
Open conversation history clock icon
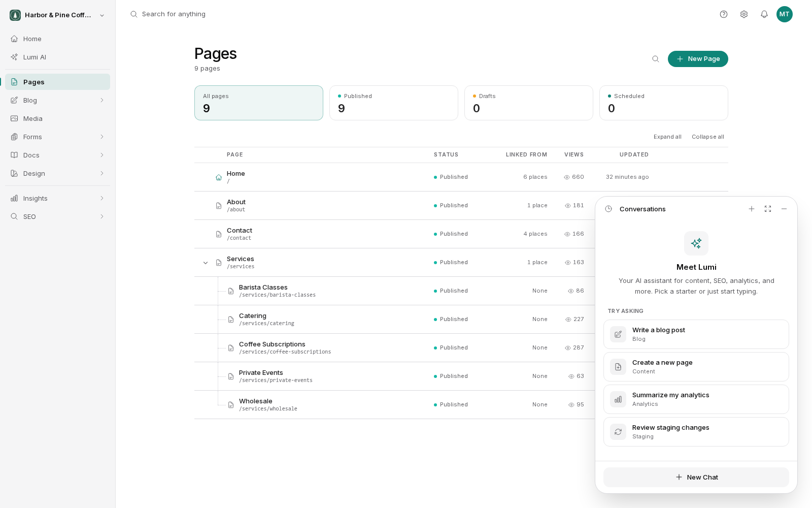point(608,209)
